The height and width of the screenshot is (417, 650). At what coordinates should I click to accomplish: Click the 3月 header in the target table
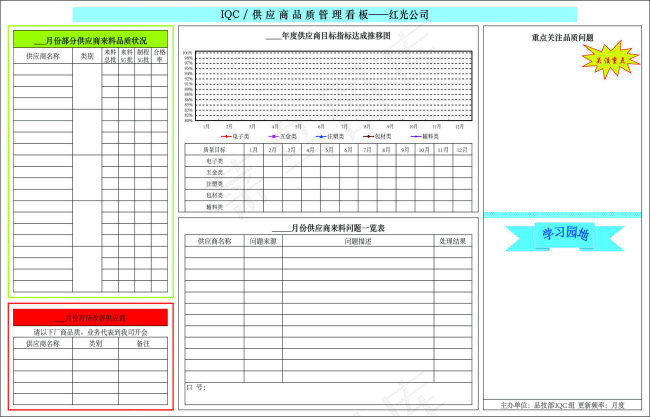[x=291, y=150]
